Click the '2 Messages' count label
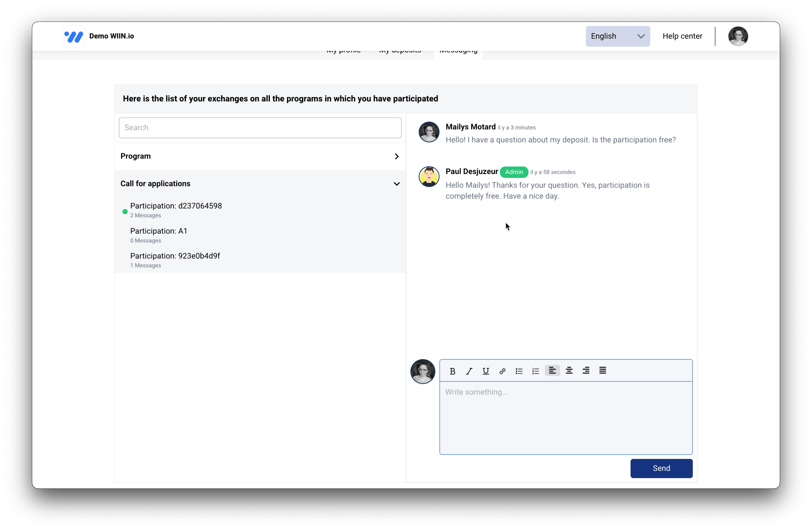 click(145, 216)
